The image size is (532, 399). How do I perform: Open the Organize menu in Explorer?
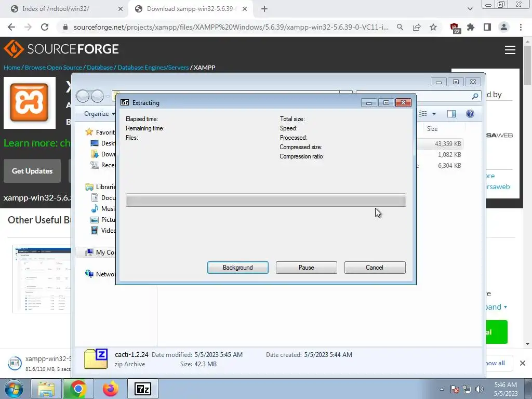coord(100,114)
